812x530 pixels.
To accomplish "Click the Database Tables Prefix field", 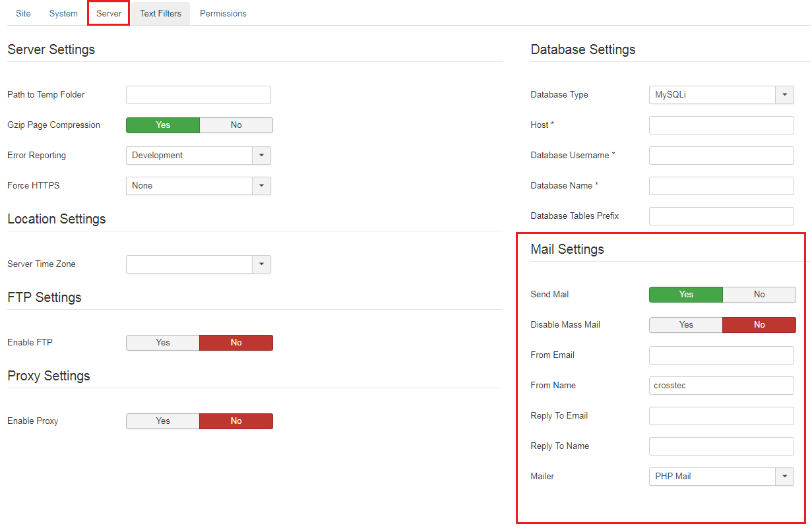I will 722,216.
